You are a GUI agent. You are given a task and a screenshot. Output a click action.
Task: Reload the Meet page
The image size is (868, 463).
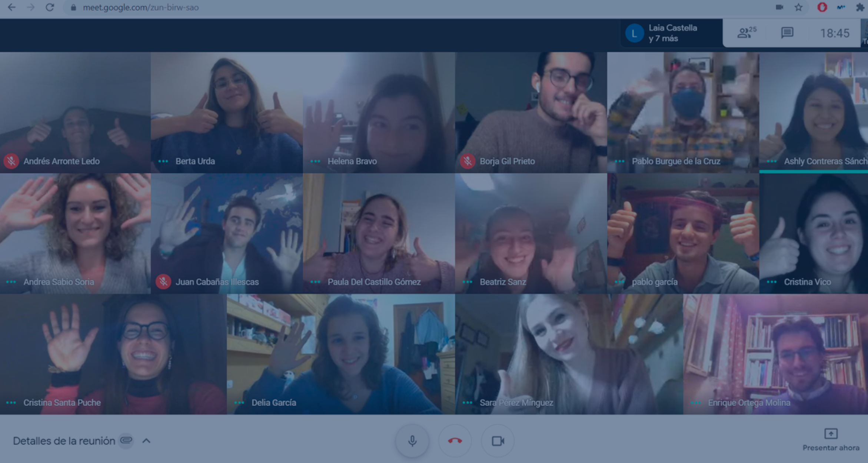click(50, 7)
